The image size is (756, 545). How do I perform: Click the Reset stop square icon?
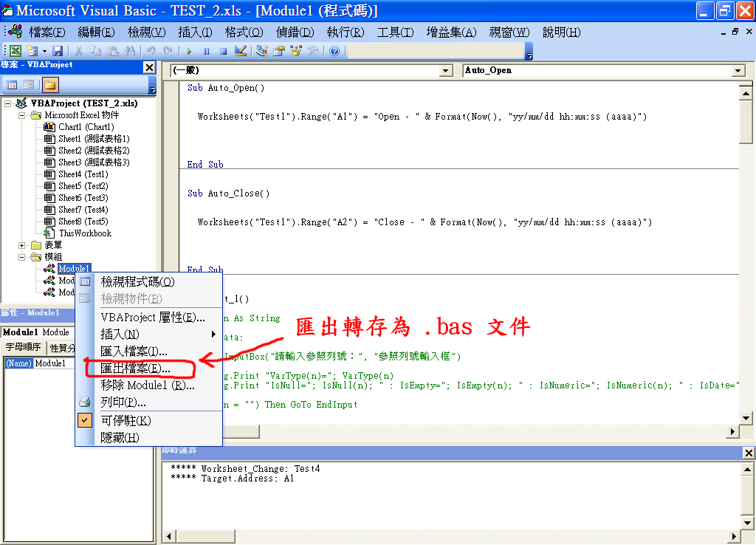click(x=223, y=51)
